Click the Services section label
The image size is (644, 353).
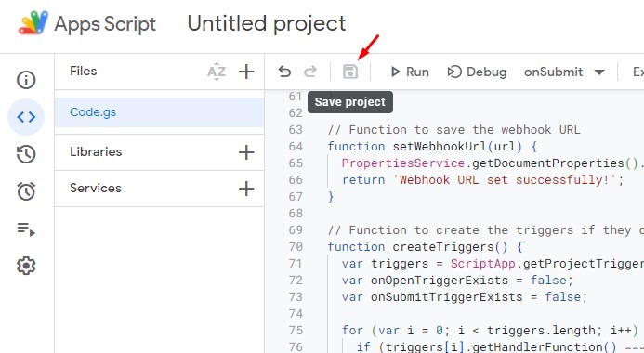tap(96, 188)
